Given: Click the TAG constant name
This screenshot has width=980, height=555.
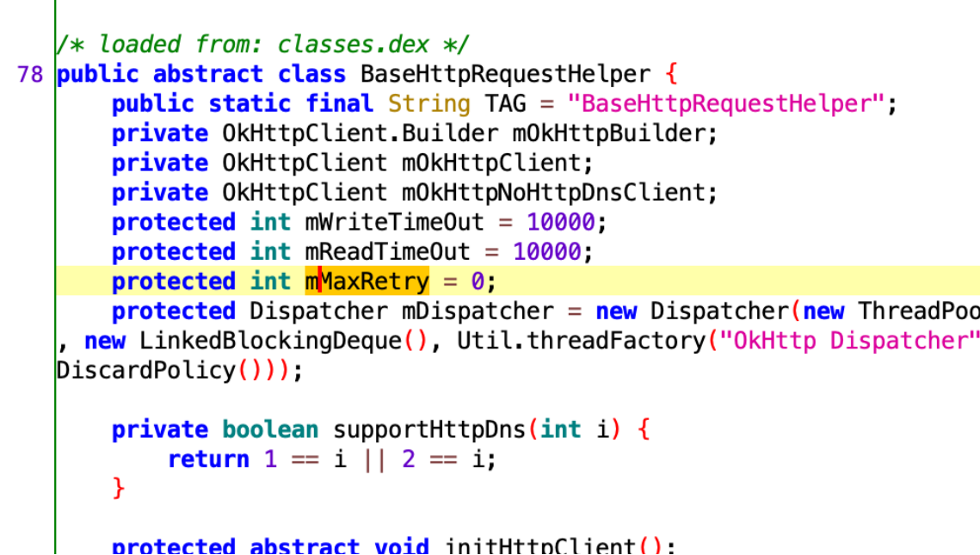Looking at the screenshot, I should pos(506,104).
